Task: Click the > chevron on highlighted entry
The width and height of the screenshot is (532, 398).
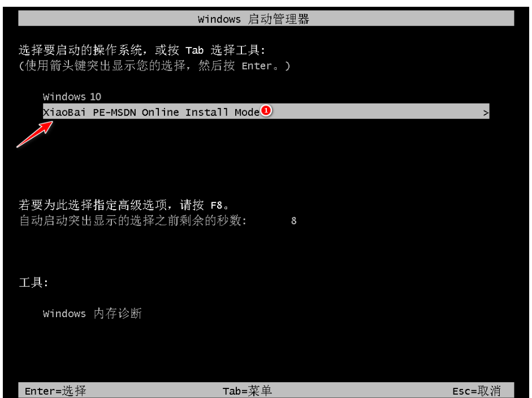Action: pos(486,113)
